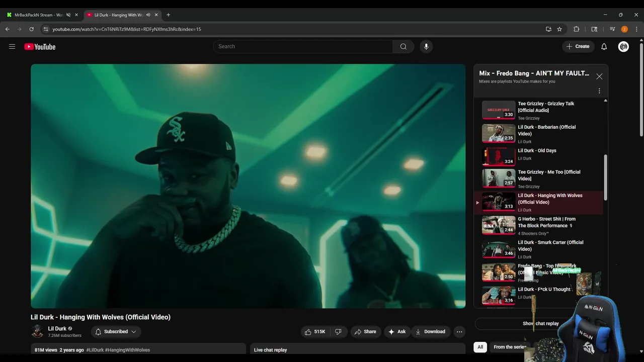644x362 pixels.
Task: Switch to MrBackPackN Stream tab
Action: [x=39, y=15]
